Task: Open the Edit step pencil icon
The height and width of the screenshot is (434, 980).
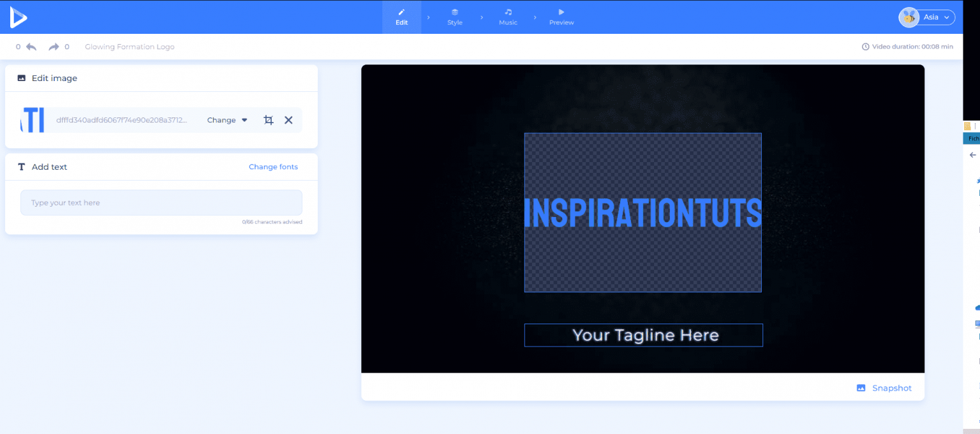Action: click(401, 11)
